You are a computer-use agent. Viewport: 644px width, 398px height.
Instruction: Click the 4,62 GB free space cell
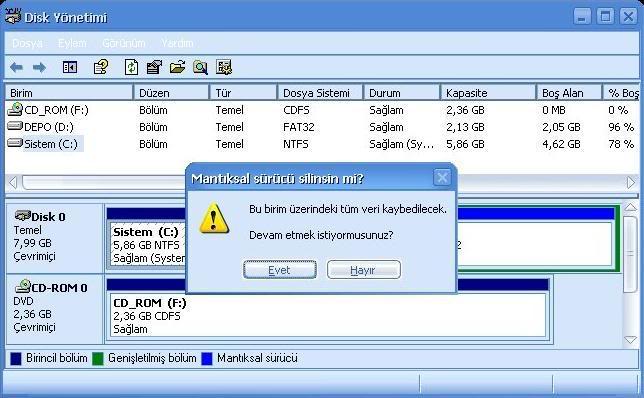point(561,144)
